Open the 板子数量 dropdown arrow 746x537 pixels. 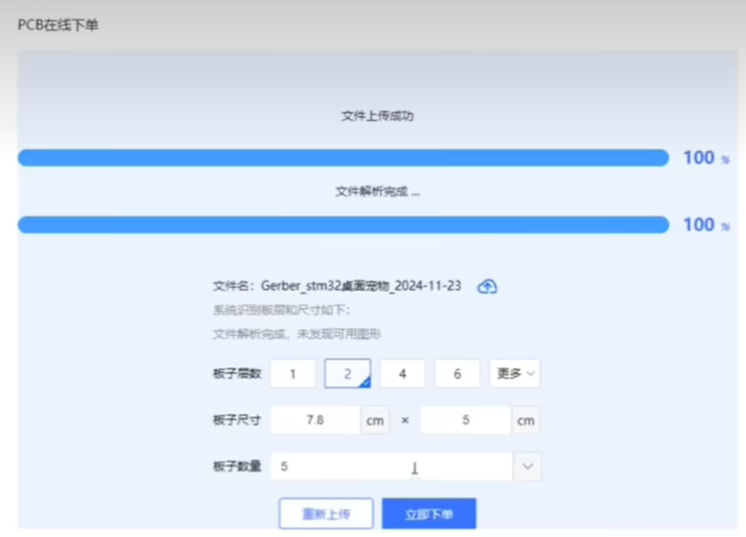pyautogui.click(x=527, y=466)
